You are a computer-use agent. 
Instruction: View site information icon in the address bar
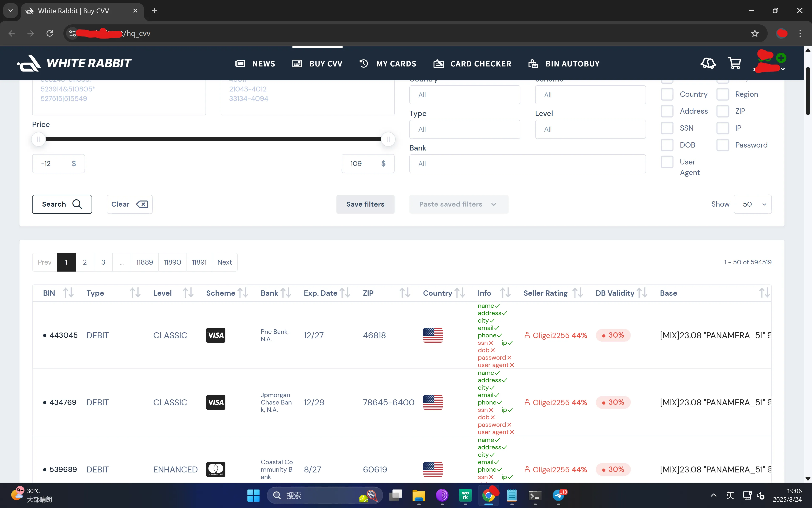(73, 33)
